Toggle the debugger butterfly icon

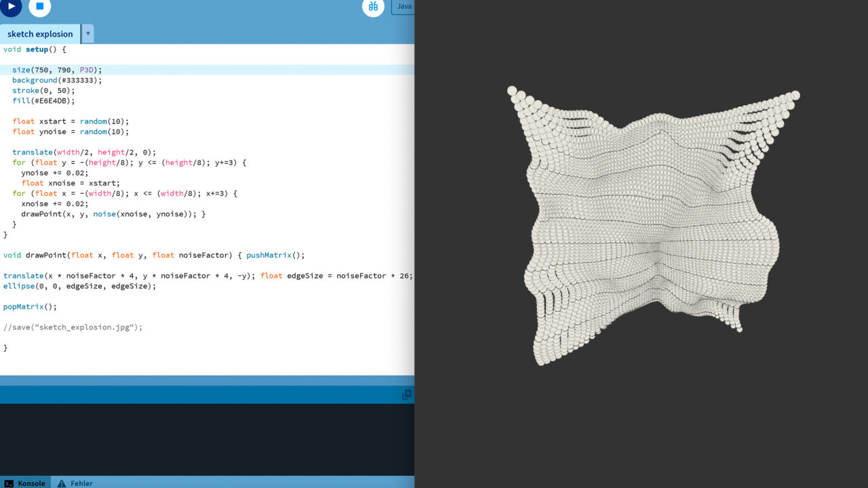(373, 6)
